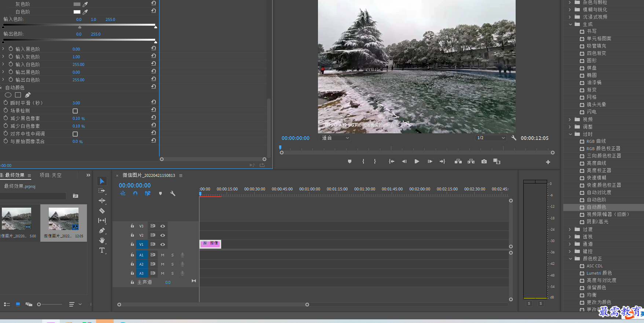644x323 pixels.
Task: Switch to Sky project tab
Action: pyautogui.click(x=51, y=175)
